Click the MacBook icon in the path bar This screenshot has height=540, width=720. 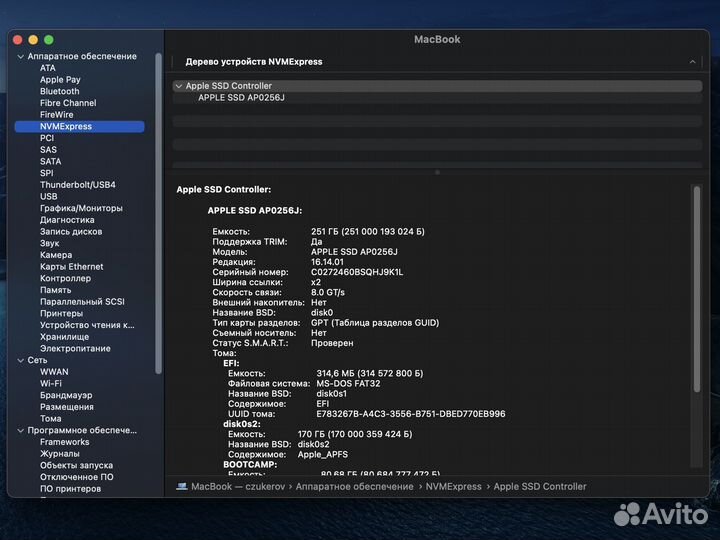181,486
